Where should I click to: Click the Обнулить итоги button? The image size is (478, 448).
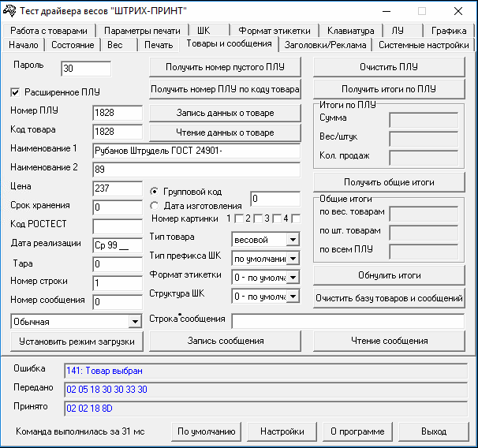coord(389,275)
